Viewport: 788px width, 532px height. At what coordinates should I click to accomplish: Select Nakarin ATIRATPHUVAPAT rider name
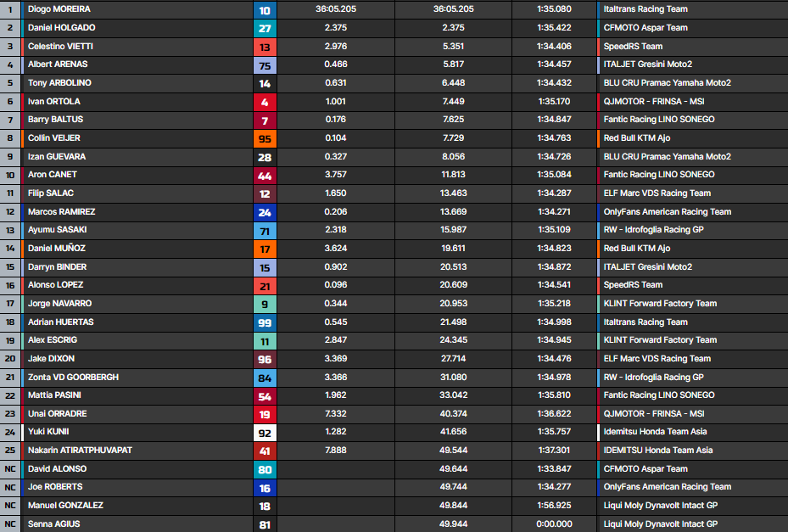[x=80, y=451]
